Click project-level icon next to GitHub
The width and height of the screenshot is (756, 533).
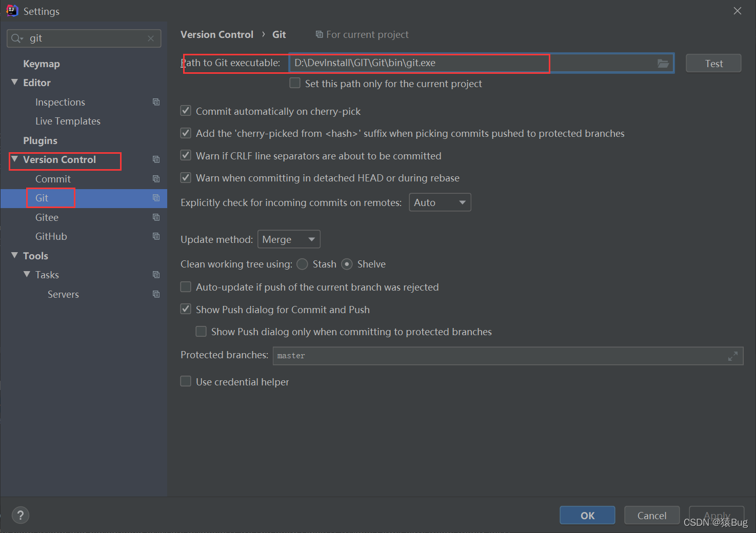coord(156,236)
